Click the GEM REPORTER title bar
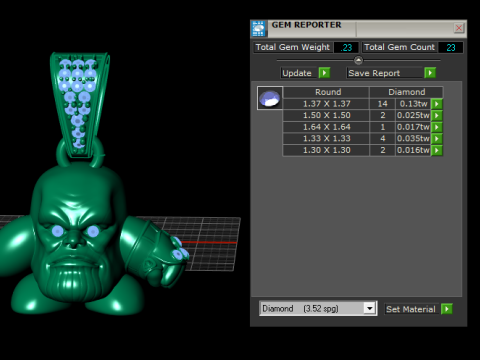Screen dimensions: 480x360 click(360, 28)
